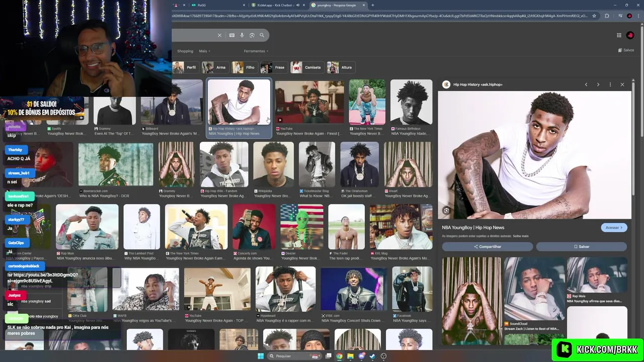Open the Hip Hop History source link

(473, 84)
